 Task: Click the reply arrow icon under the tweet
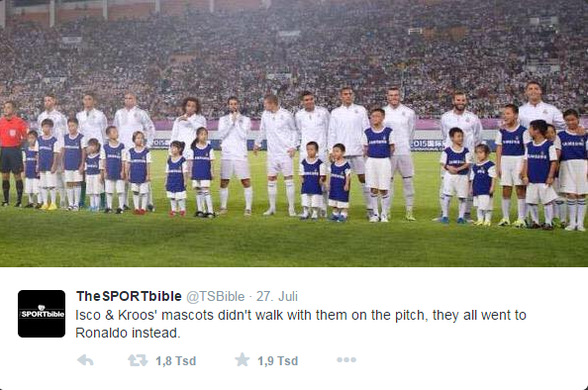point(85,360)
